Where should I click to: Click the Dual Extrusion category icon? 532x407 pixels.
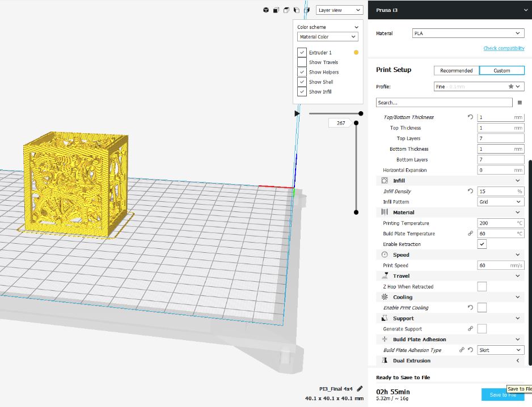(385, 360)
